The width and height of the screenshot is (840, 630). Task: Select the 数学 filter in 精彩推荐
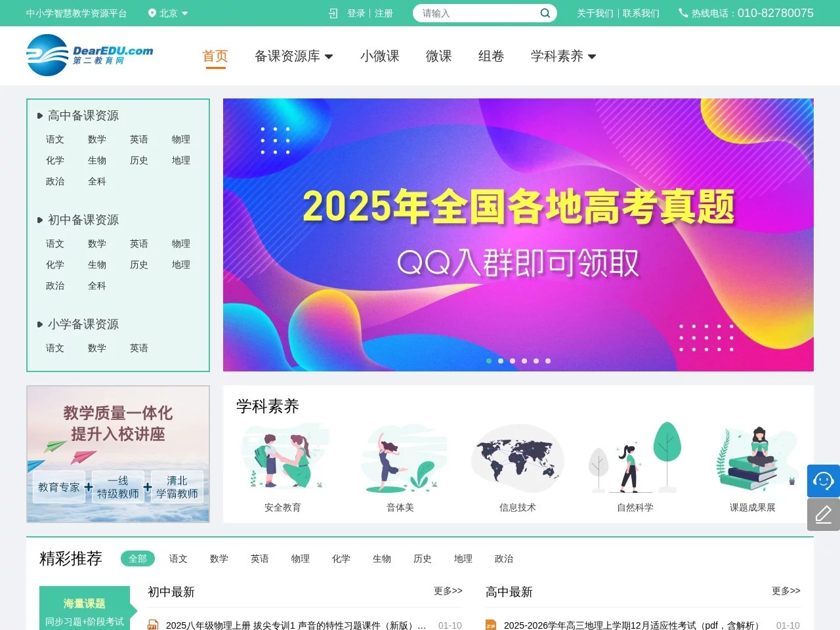tap(219, 558)
